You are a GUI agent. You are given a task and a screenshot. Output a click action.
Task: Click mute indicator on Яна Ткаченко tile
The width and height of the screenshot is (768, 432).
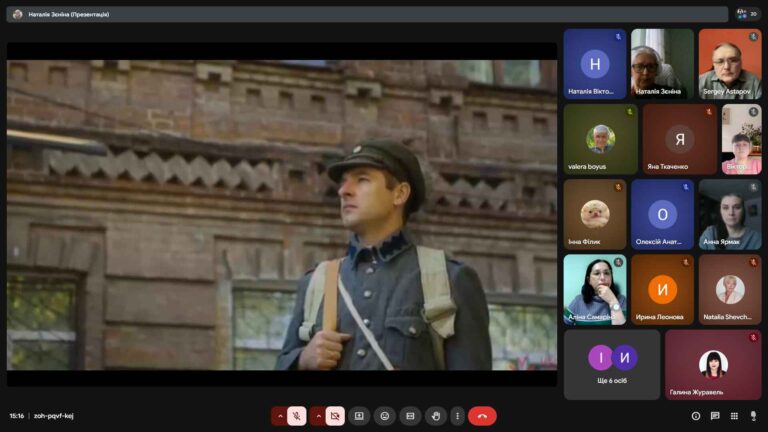tap(709, 112)
